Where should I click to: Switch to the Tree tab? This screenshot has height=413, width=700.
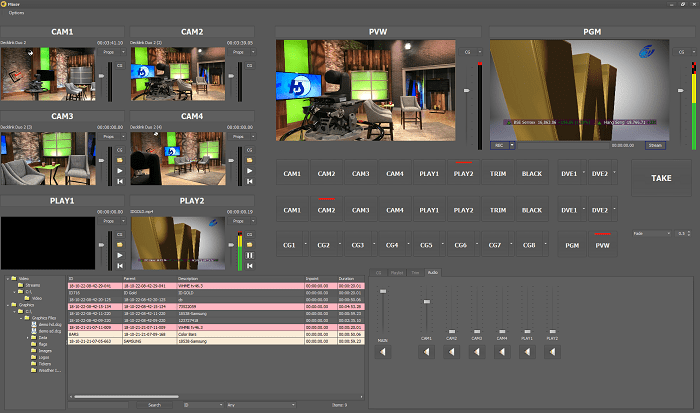pyautogui.click(x=415, y=272)
